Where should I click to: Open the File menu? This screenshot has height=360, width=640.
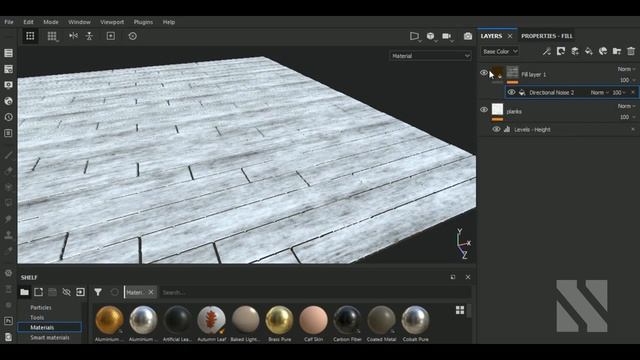coord(9,22)
